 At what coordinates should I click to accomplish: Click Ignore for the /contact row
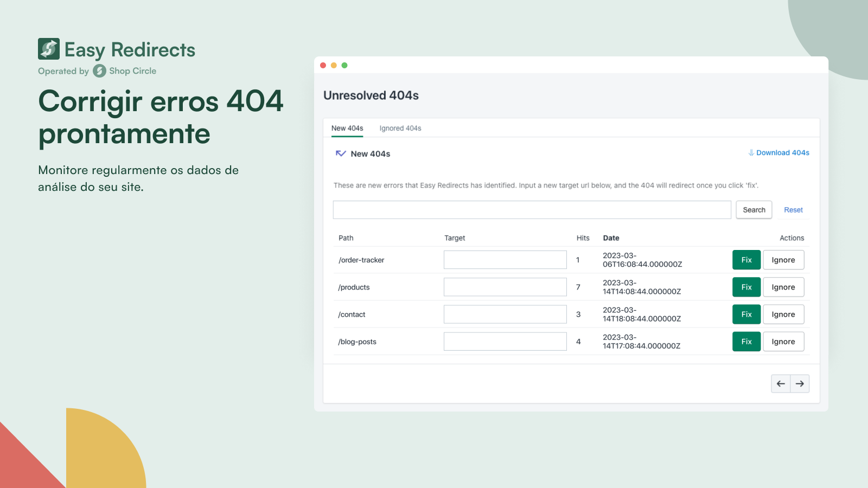click(x=783, y=314)
